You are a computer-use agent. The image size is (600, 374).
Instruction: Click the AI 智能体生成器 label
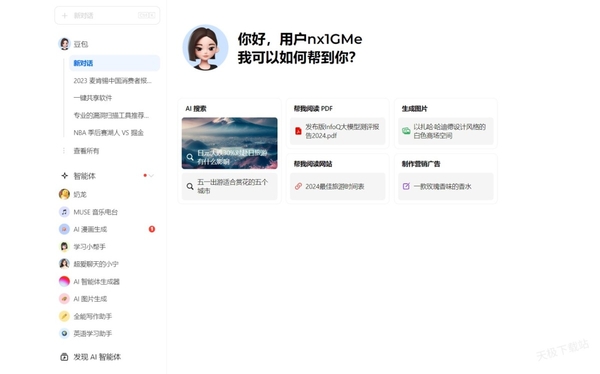tap(96, 282)
